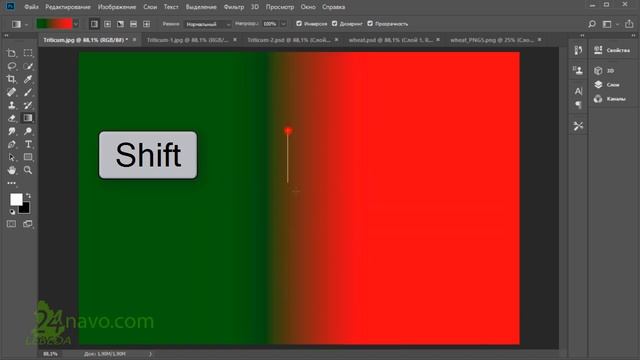The image size is (640, 360).
Task: Select the Dodge tool
Action: (x=28, y=131)
